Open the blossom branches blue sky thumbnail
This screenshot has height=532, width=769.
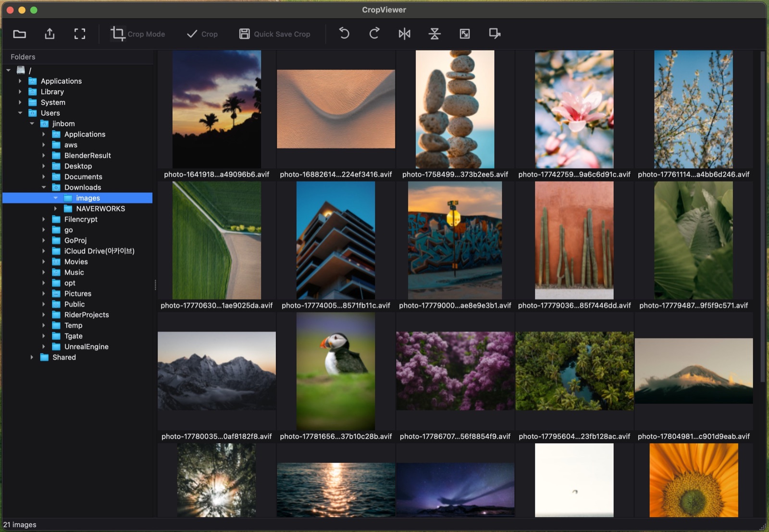click(x=694, y=109)
